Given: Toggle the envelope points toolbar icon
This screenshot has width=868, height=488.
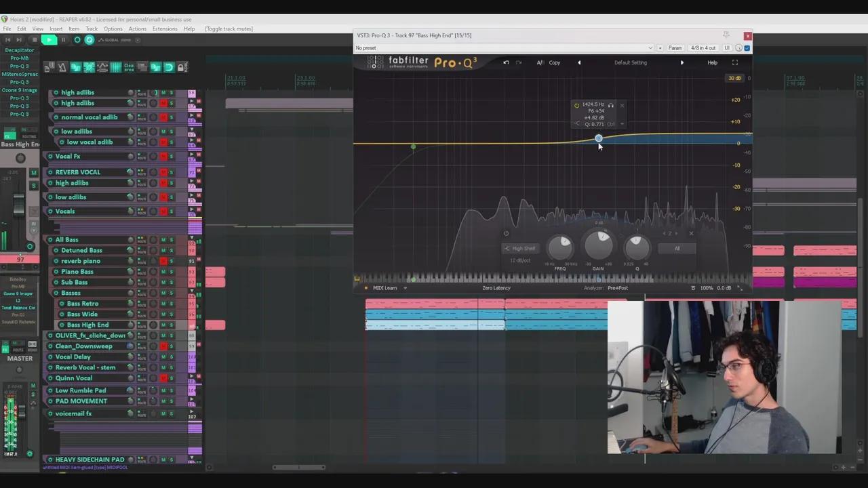Looking at the screenshot, I should (x=102, y=67).
